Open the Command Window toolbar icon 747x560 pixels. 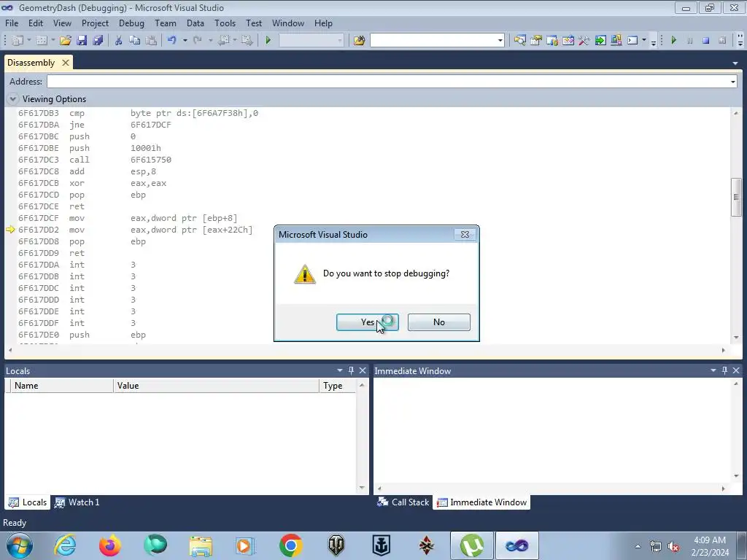(632, 41)
